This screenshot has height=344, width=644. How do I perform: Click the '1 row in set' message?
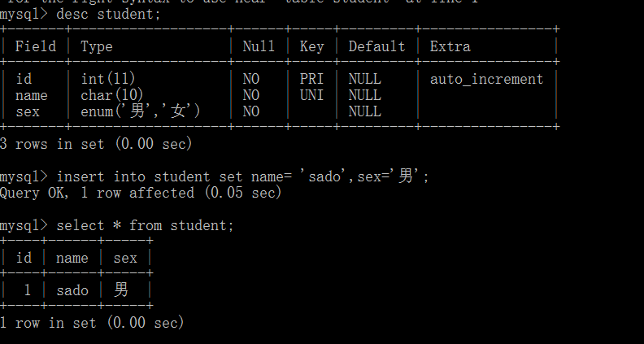coord(48,323)
